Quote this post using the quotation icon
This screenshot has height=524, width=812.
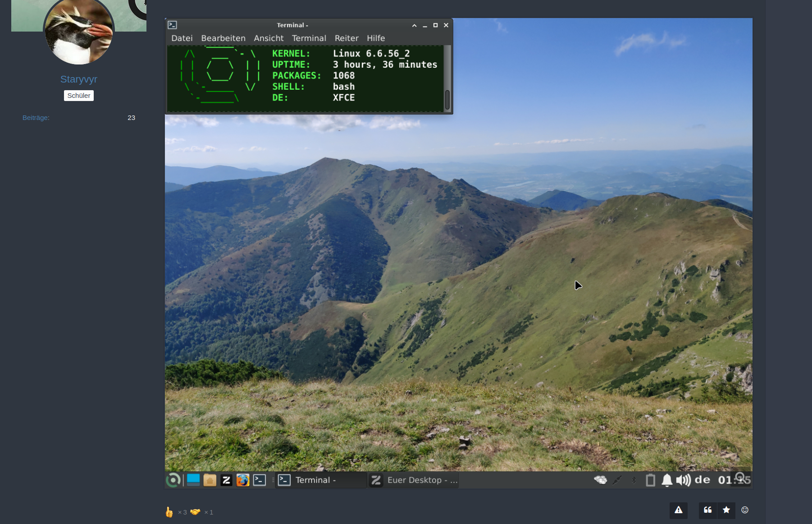click(707, 510)
